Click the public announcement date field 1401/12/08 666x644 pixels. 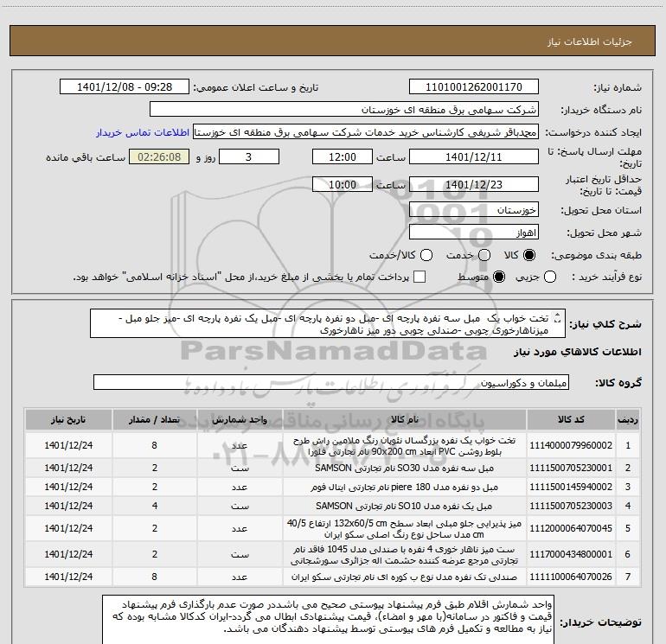click(x=124, y=87)
